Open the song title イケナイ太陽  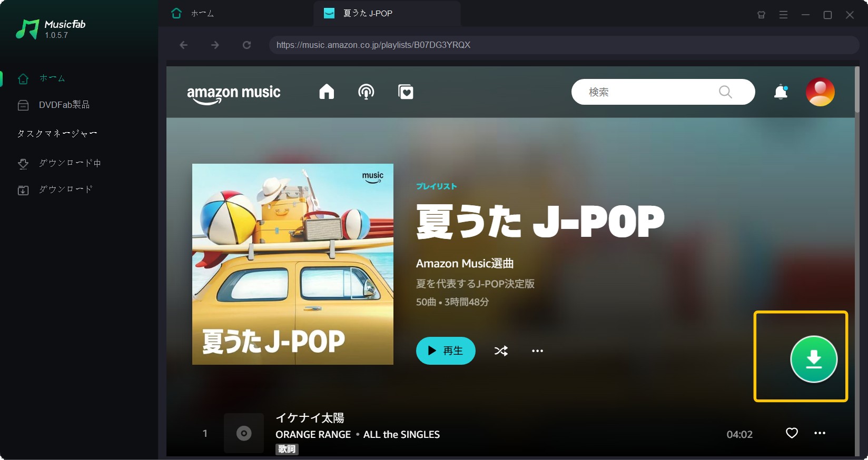point(310,418)
